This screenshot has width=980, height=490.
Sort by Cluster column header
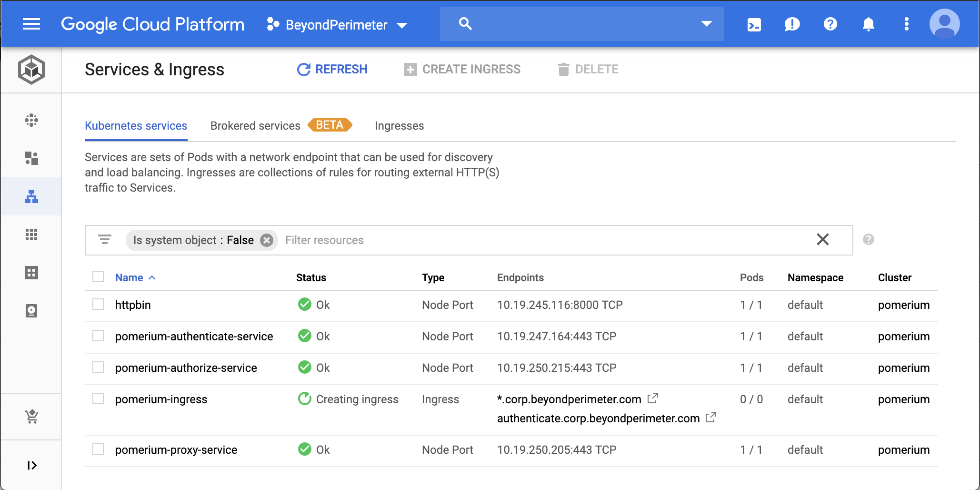(895, 277)
